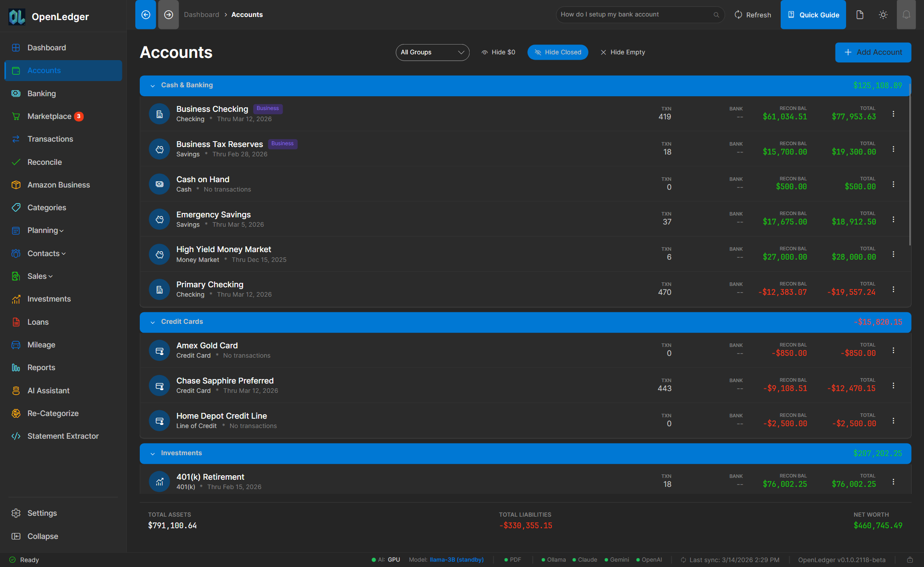Switch theme with the sun icon
The width and height of the screenshot is (924, 567).
[x=883, y=15]
